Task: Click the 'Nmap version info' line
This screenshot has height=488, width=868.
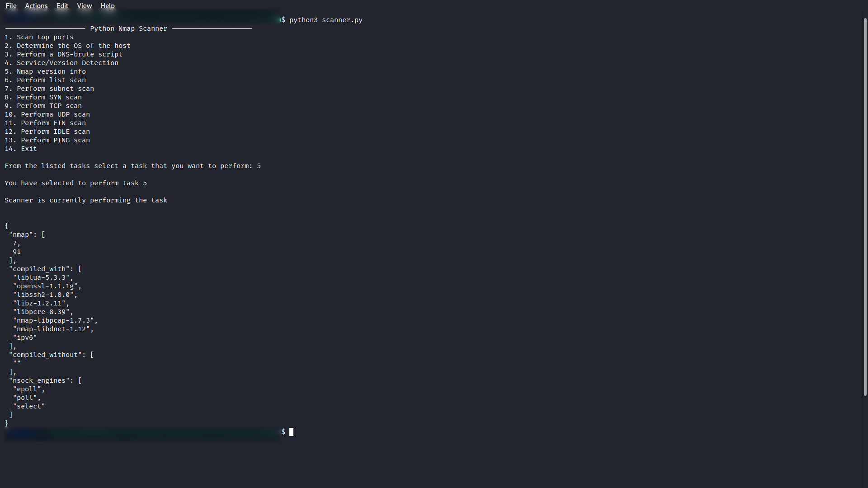Action: [x=51, y=71]
